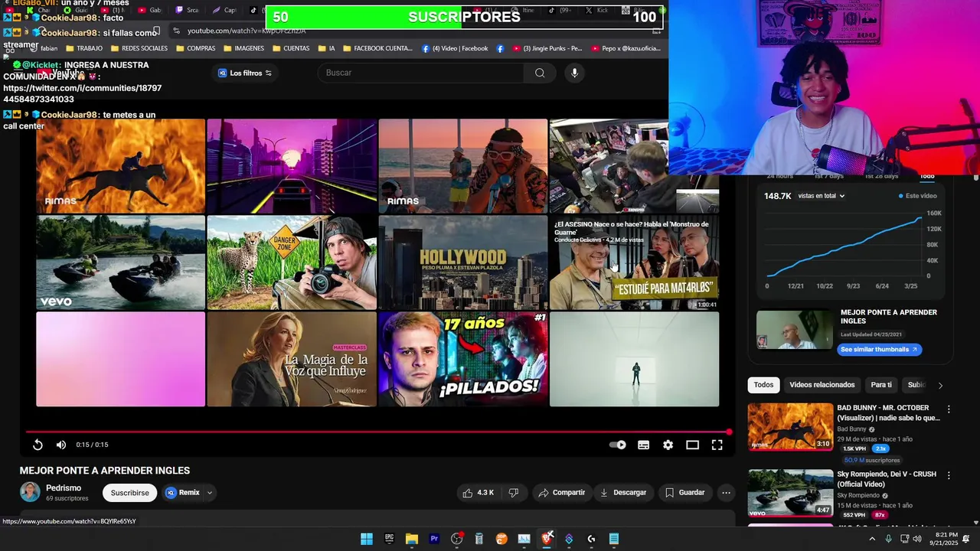Enter fullscreen with the fullscreen icon

coord(717,445)
